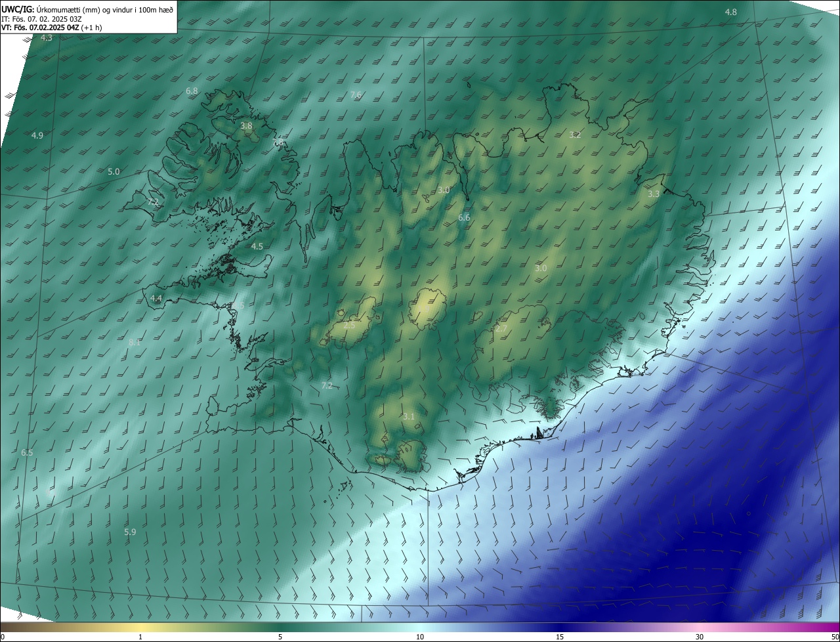Select the 4.3 precipitation value label
Viewport: 840px width, 642px height.
pyautogui.click(x=47, y=38)
